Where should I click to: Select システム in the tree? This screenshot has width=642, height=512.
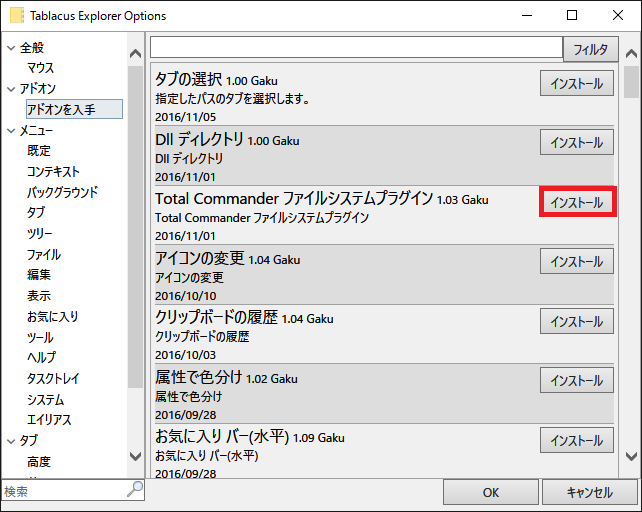coord(45,400)
